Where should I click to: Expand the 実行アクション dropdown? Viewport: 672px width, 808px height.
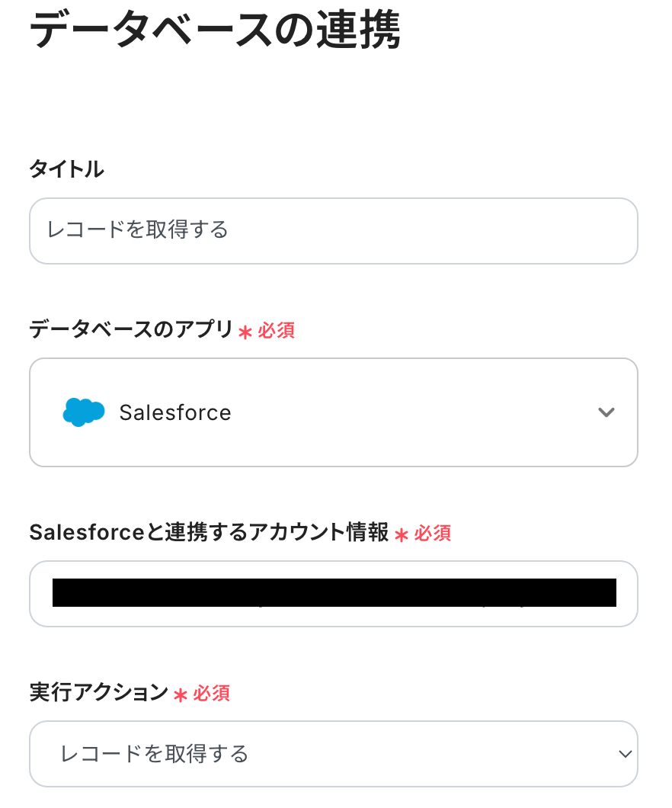point(333,754)
